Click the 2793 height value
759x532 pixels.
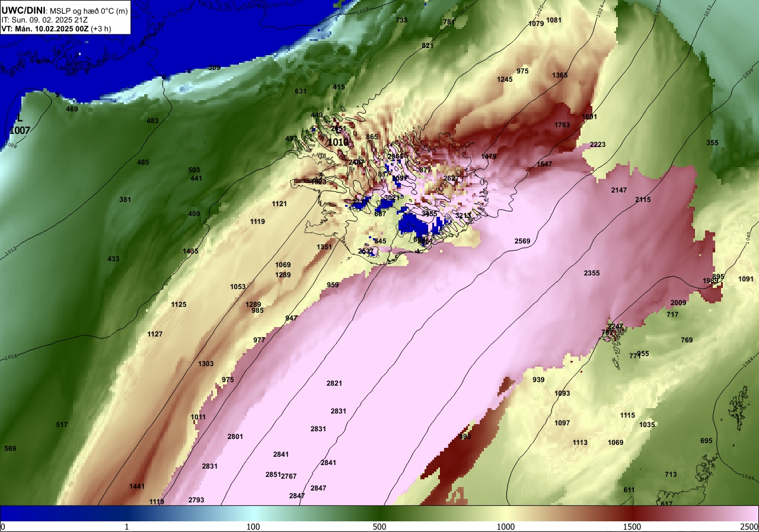pyautogui.click(x=196, y=500)
